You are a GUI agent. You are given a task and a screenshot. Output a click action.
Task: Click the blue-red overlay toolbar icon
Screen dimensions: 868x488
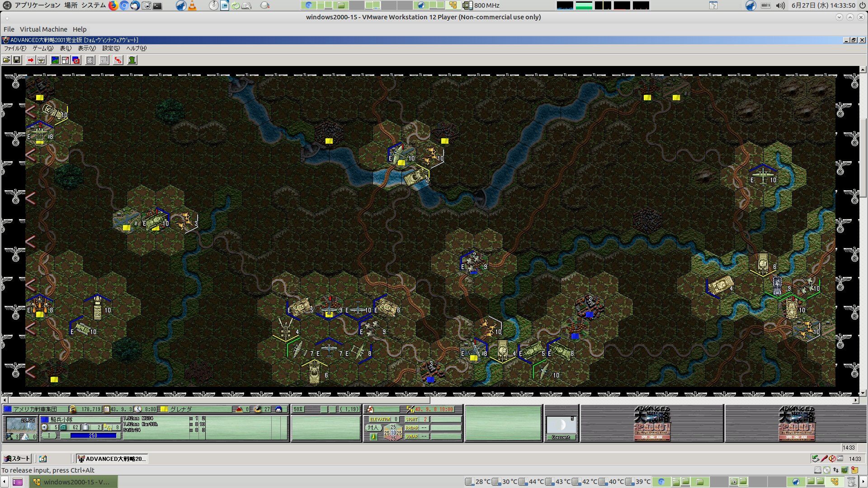[x=76, y=60]
